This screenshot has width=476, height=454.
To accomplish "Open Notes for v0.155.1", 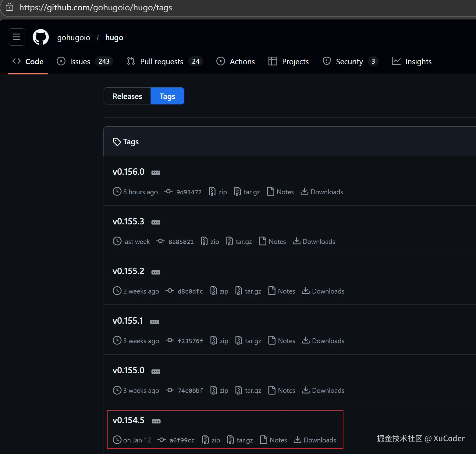I will [x=282, y=341].
